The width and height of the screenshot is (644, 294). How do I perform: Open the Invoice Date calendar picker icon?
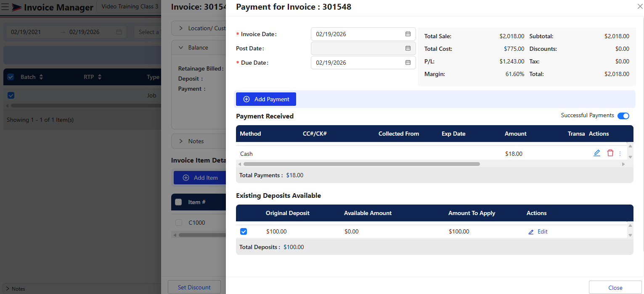point(408,34)
